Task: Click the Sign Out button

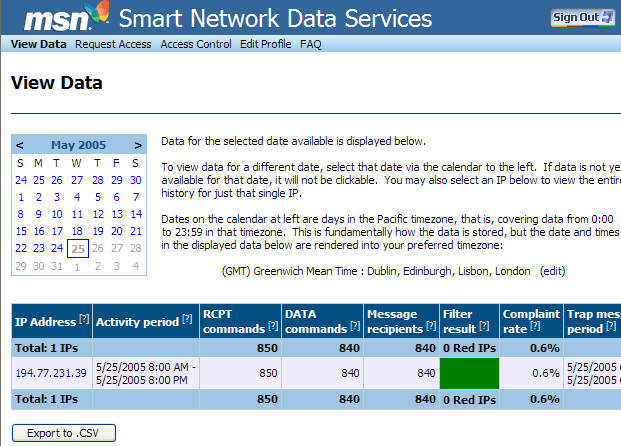Action: [582, 17]
